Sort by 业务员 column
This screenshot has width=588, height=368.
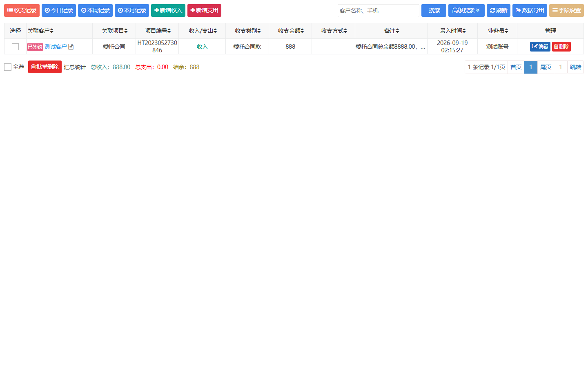498,31
